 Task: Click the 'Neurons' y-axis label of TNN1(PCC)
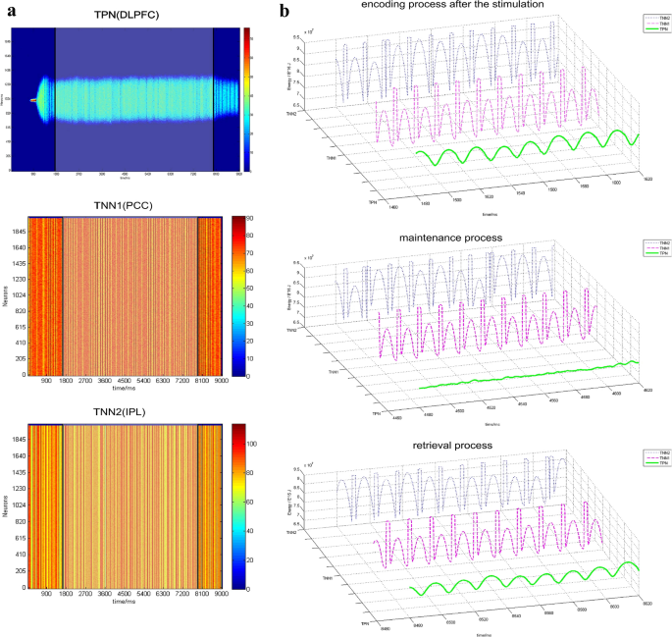click(x=5, y=296)
